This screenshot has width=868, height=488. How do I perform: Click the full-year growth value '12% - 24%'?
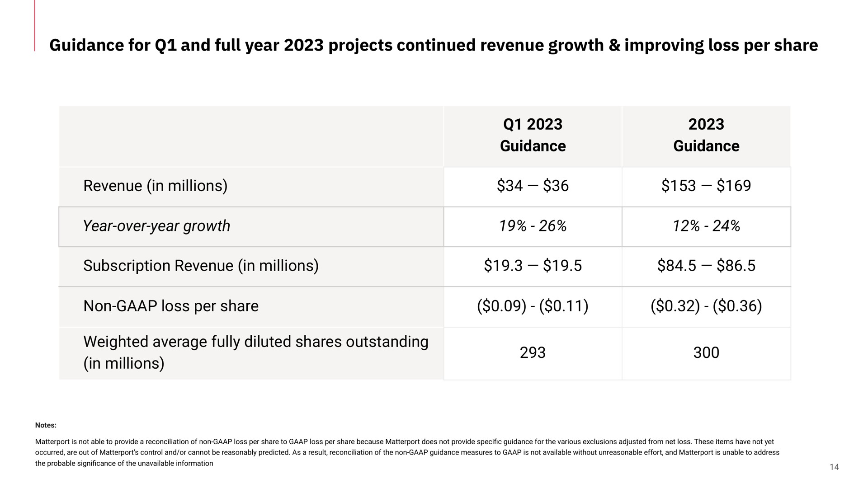[x=706, y=226]
